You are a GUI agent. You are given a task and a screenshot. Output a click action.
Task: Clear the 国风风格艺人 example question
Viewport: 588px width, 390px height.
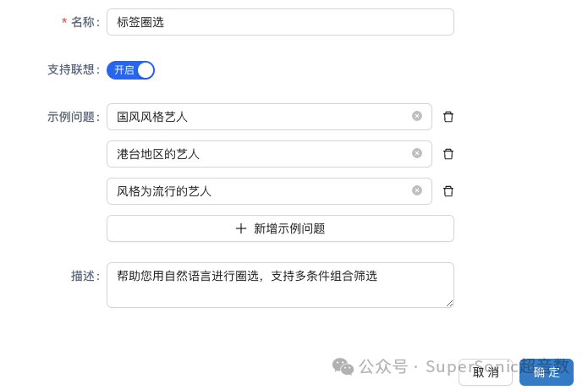417,116
